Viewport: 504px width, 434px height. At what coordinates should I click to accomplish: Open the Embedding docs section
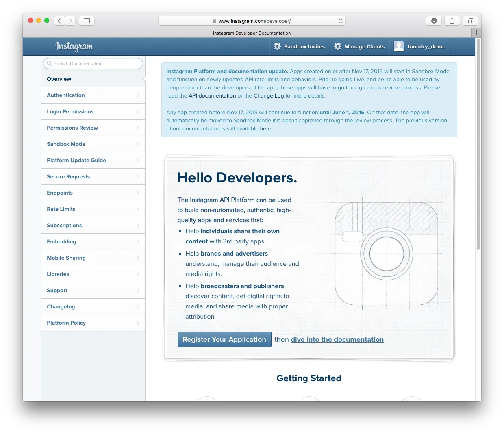point(93,242)
